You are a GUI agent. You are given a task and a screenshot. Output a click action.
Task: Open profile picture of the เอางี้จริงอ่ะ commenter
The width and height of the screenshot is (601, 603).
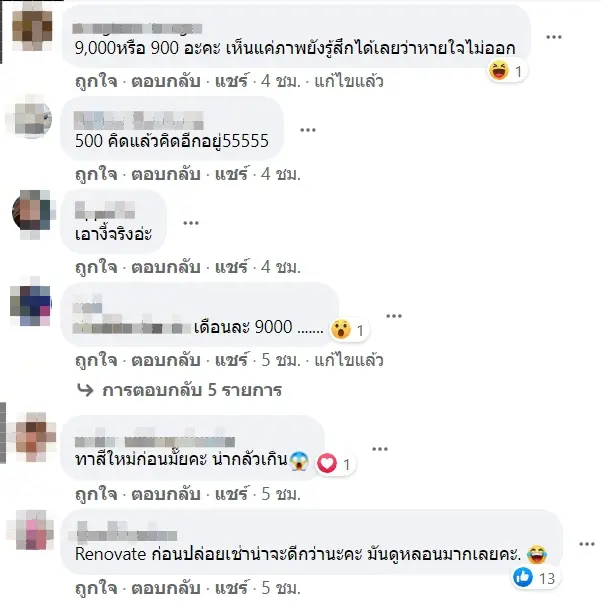pyautogui.click(x=32, y=213)
